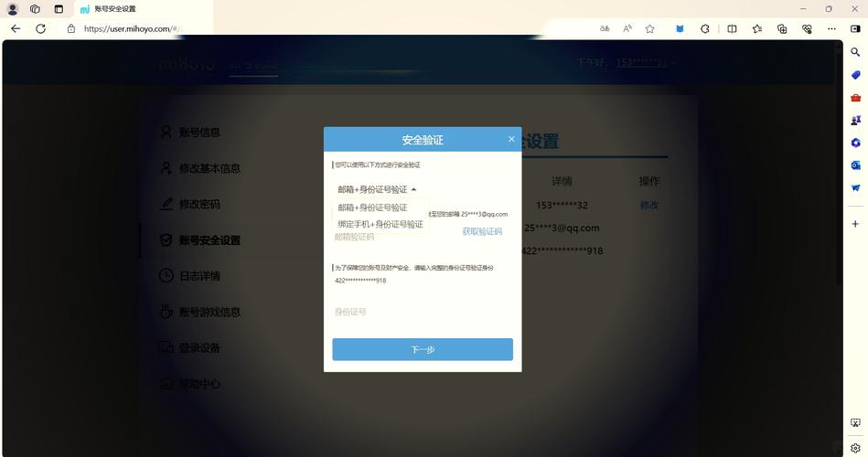Image resolution: width=868 pixels, height=457 pixels.
Task: Click the browser back arrow
Action: click(x=16, y=28)
